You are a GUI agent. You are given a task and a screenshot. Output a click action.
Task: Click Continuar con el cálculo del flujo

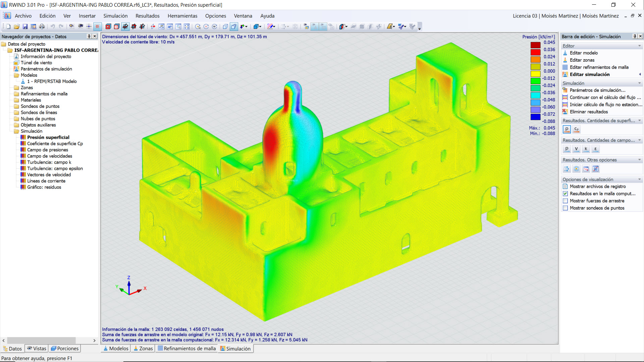pyautogui.click(x=604, y=97)
